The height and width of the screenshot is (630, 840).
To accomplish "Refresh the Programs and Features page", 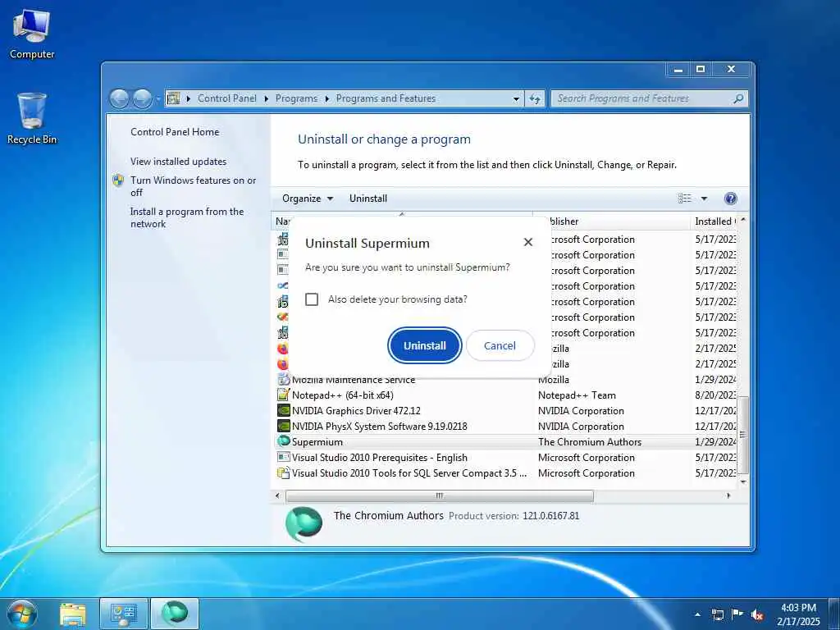I will click(535, 99).
